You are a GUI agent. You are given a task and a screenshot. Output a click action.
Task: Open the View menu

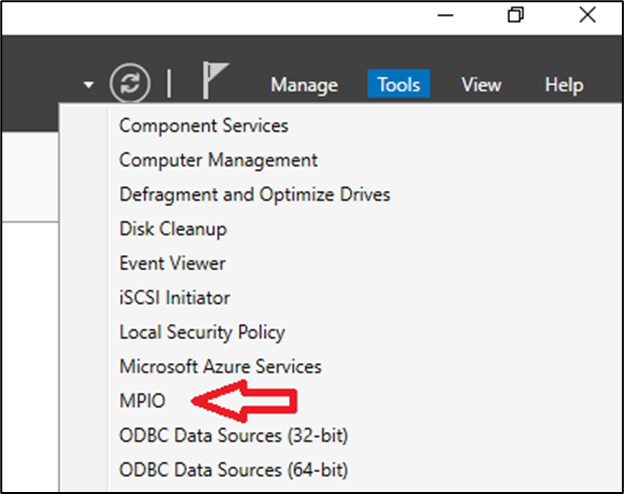(x=481, y=85)
